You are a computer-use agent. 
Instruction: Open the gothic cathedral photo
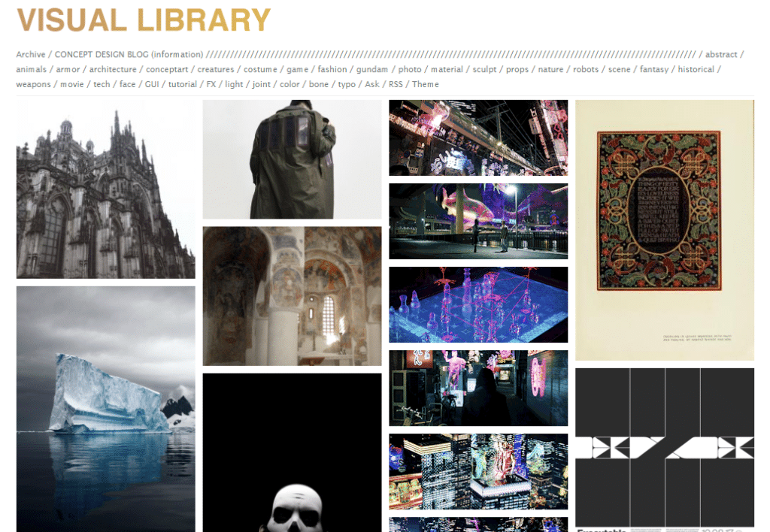(105, 189)
